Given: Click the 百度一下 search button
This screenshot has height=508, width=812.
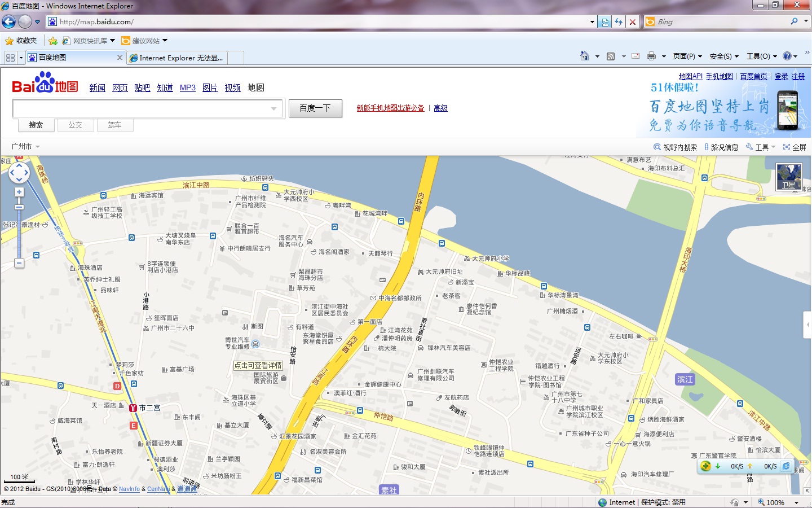Looking at the screenshot, I should (x=315, y=108).
